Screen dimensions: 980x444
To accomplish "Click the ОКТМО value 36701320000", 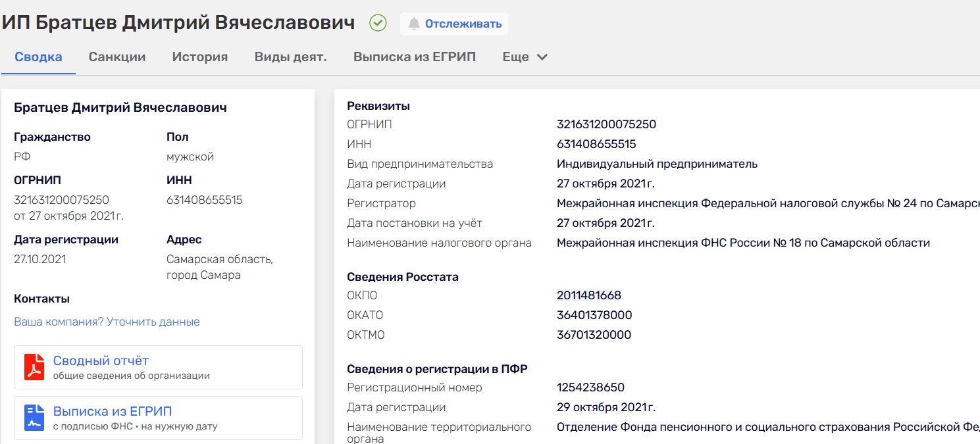I will [x=594, y=335].
